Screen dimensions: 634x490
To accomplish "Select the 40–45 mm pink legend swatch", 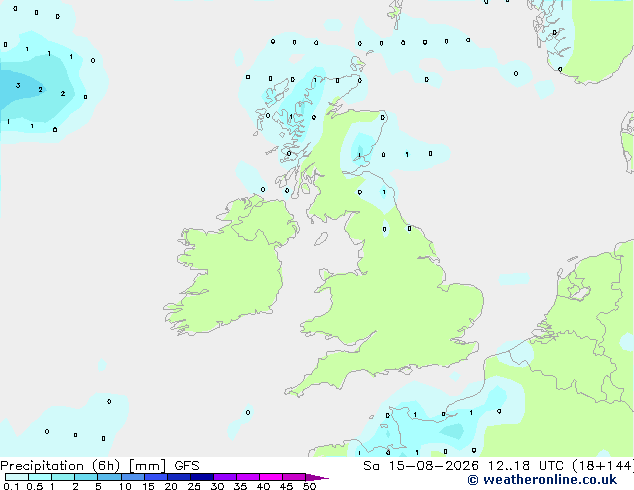I will 271,477.
